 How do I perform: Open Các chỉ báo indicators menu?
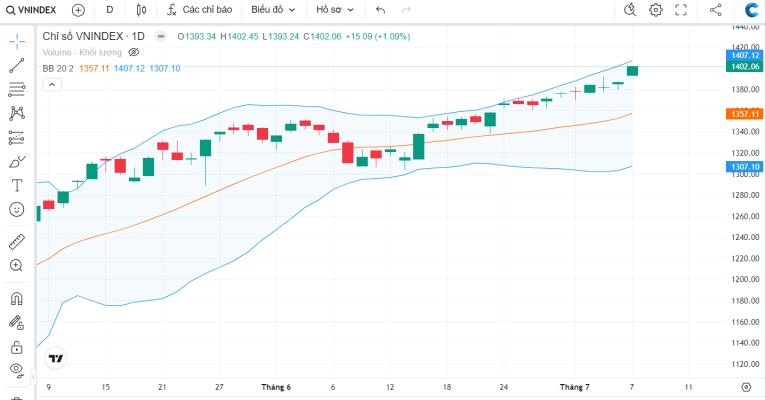click(199, 10)
